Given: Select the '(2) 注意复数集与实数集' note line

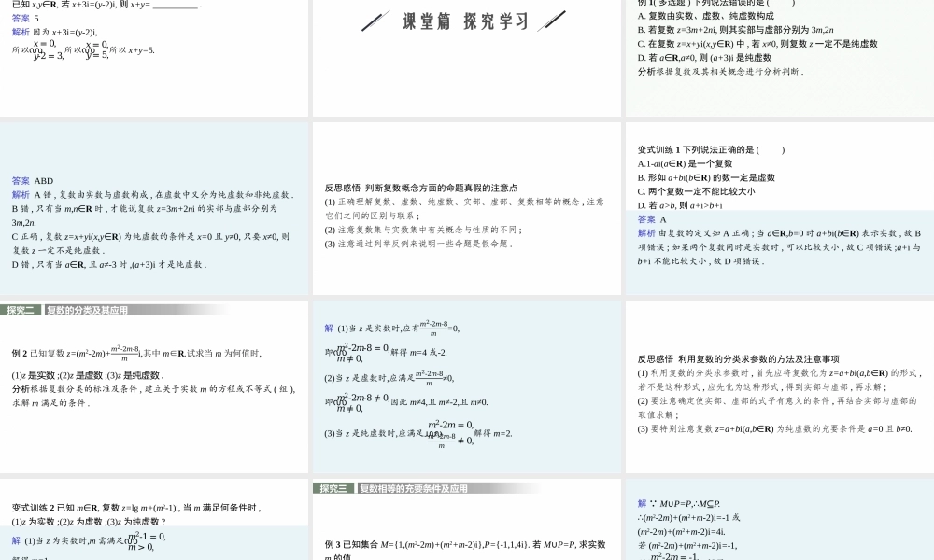Looking at the screenshot, I should click(424, 230).
